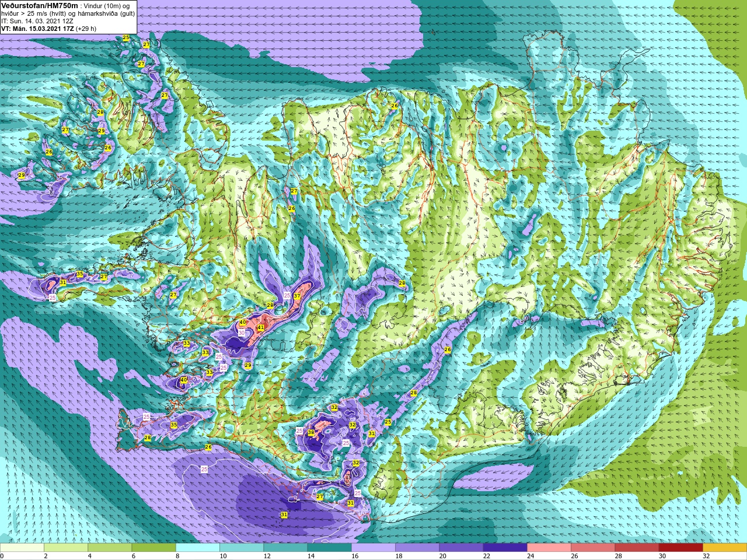Click the white '30' contour label on the map
The image size is (747, 560).
pyautogui.click(x=242, y=332)
